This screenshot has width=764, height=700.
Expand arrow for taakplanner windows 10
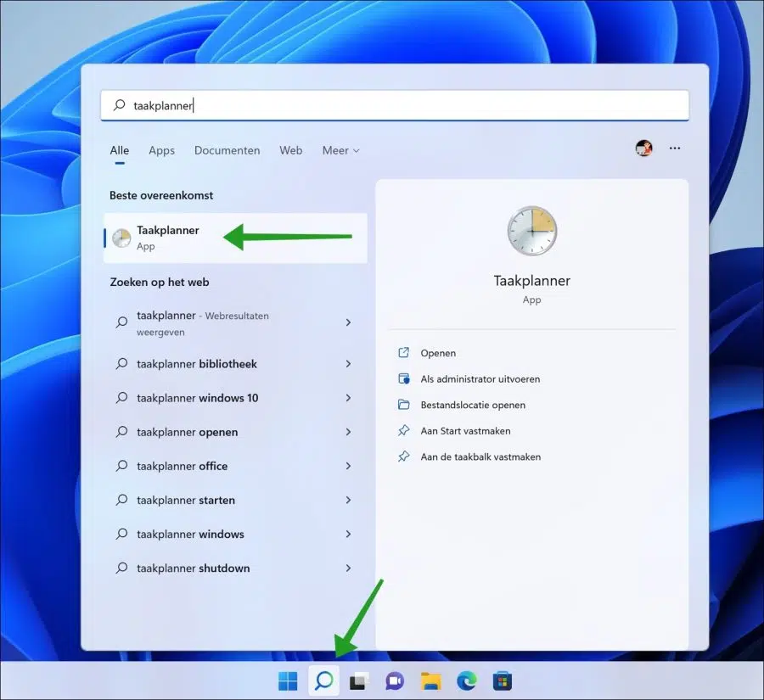tap(348, 398)
